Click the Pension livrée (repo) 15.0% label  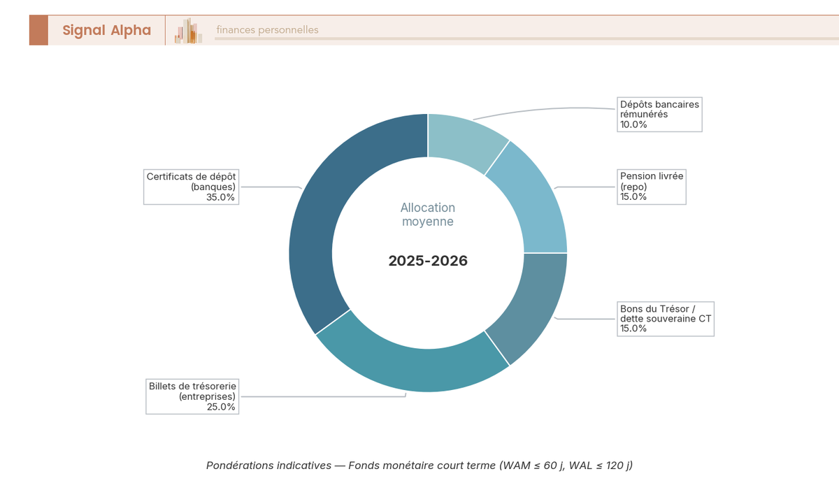point(652,187)
